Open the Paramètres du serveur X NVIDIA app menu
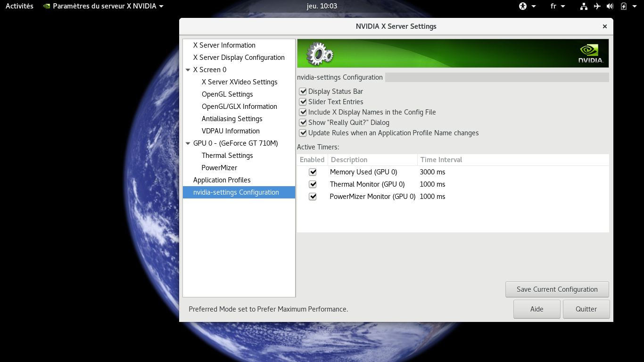Viewport: 644px width, 362px height. point(103,6)
